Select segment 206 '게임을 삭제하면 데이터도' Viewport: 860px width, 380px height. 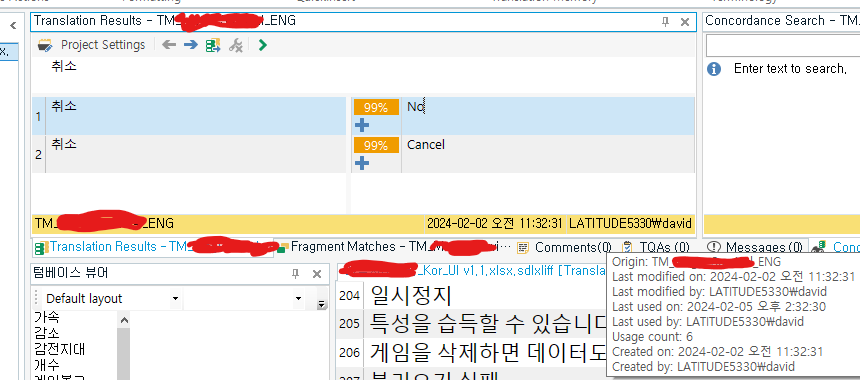(x=488, y=353)
